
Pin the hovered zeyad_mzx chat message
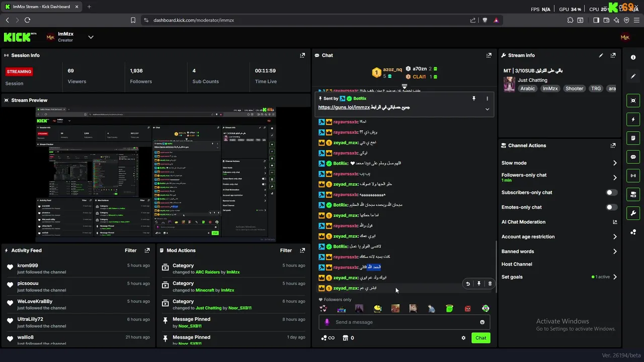479,284
